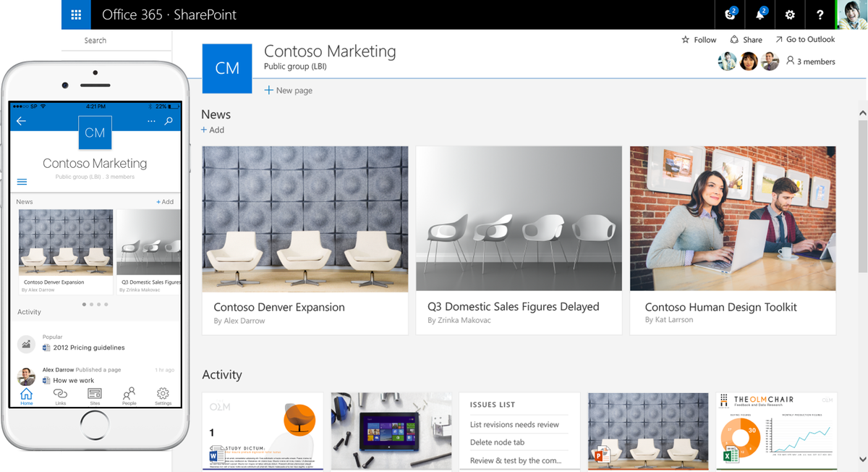The height and width of the screenshot is (472, 868).
Task: Open the 3 members list
Action: pyautogui.click(x=810, y=62)
